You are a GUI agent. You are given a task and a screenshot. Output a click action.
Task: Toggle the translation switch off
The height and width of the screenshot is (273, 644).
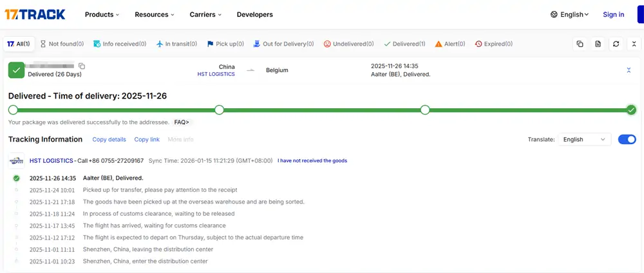click(x=627, y=139)
